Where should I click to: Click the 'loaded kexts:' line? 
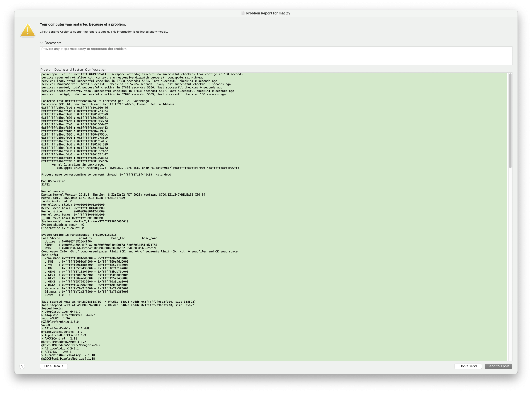[52, 309]
